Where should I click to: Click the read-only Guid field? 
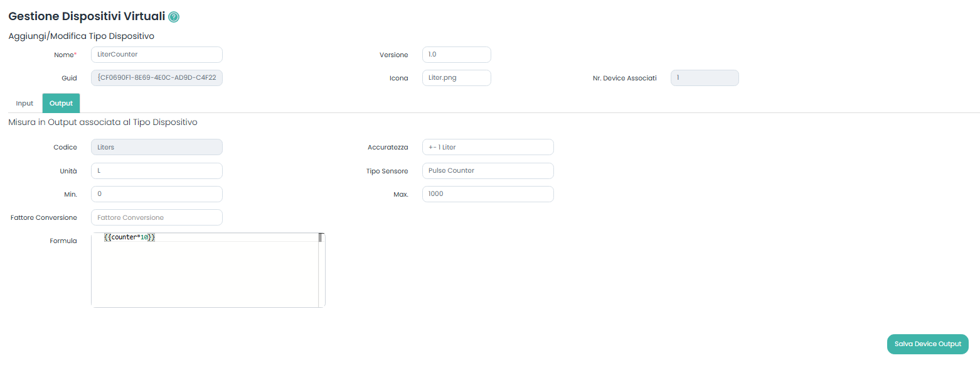[x=156, y=78]
